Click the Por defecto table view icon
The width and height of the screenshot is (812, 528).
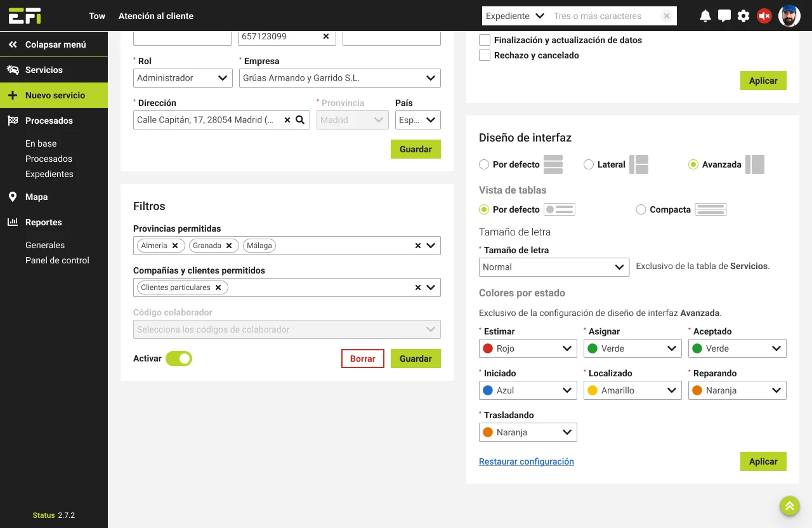pos(560,209)
